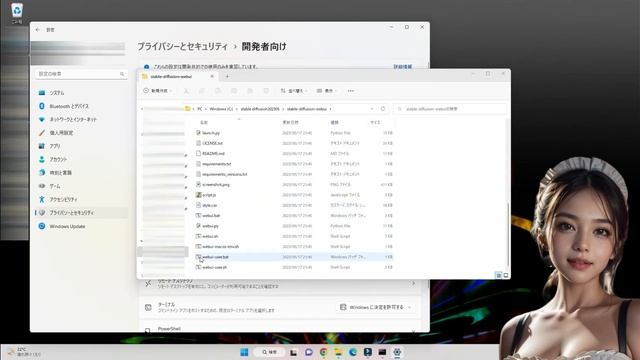
Task: Select the stable-diffusion-webui Explorer tab
Action: tap(178, 76)
